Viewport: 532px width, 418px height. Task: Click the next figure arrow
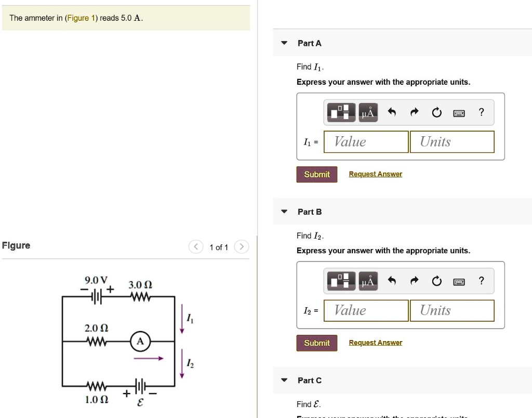(x=241, y=247)
